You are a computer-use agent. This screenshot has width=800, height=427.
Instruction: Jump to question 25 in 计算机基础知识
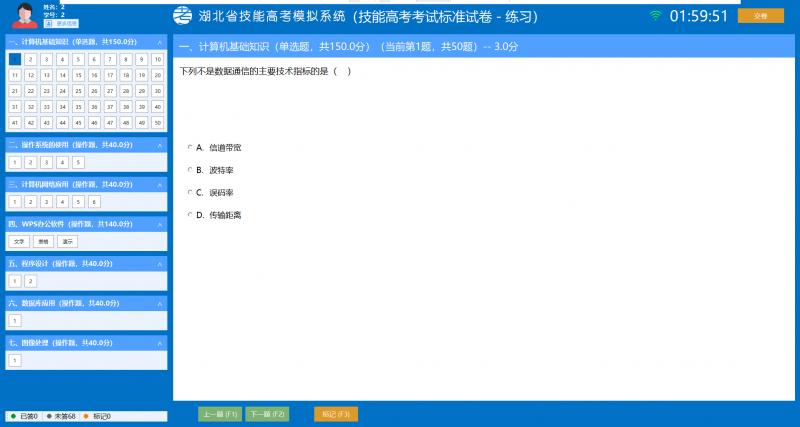pos(78,91)
